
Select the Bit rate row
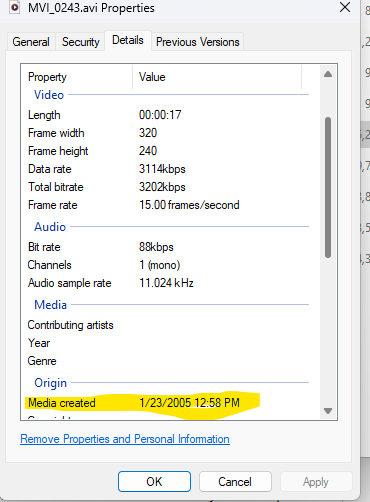[168, 247]
